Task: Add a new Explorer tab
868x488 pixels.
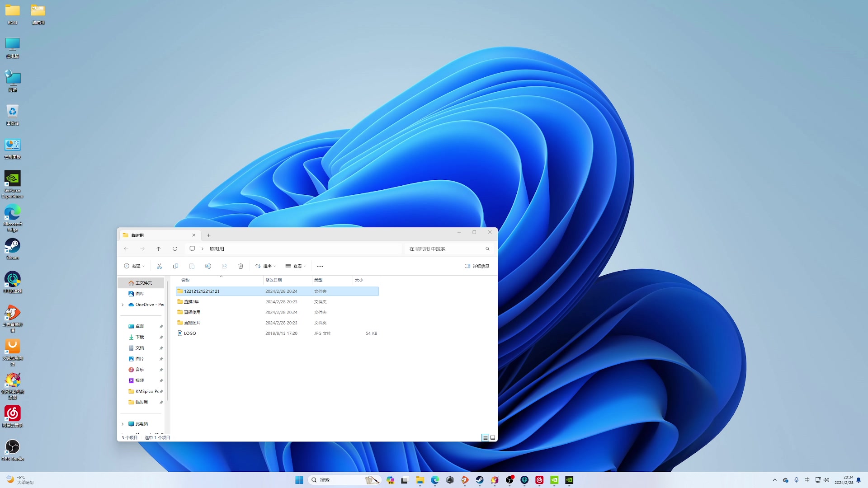Action: (x=208, y=235)
